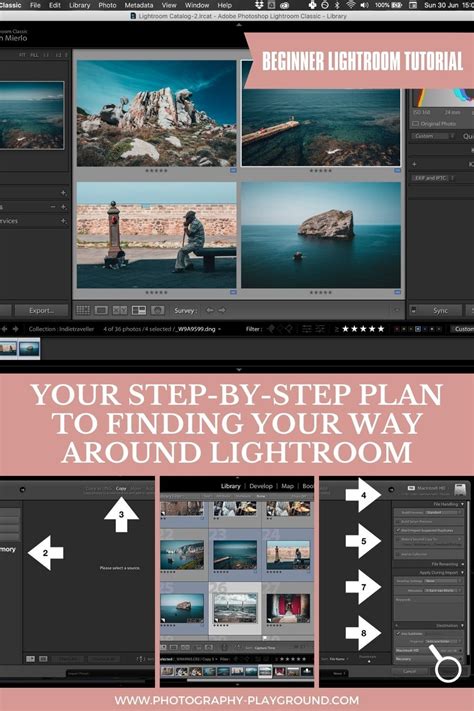Set navigator zoom to FIT
Image resolution: width=474 pixels, height=711 pixels.
[x=22, y=55]
